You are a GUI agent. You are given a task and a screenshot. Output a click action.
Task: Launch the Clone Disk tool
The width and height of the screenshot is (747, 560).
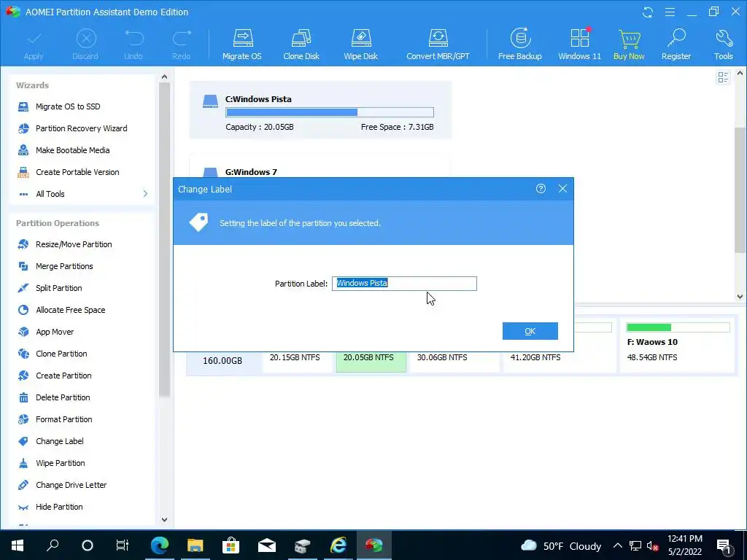click(x=301, y=44)
